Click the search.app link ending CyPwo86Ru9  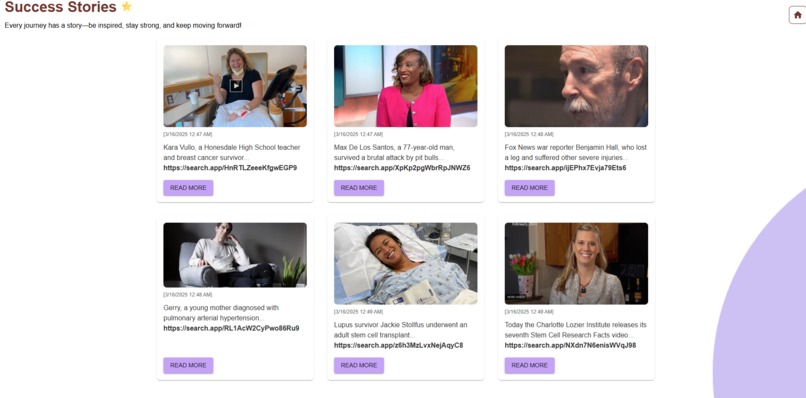point(231,328)
